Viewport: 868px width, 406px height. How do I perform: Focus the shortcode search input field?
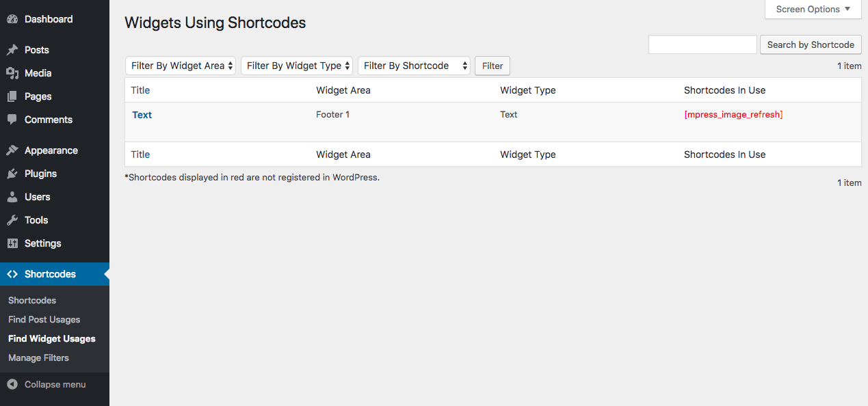(702, 44)
